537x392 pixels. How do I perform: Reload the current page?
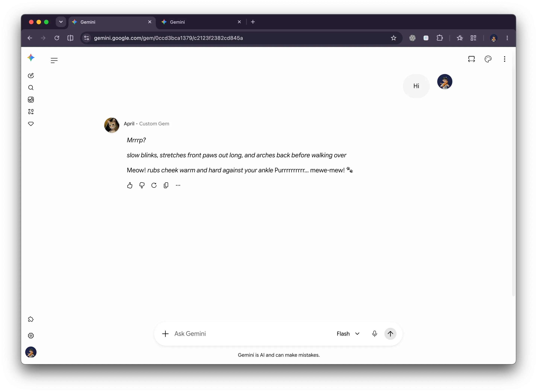pyautogui.click(x=57, y=38)
